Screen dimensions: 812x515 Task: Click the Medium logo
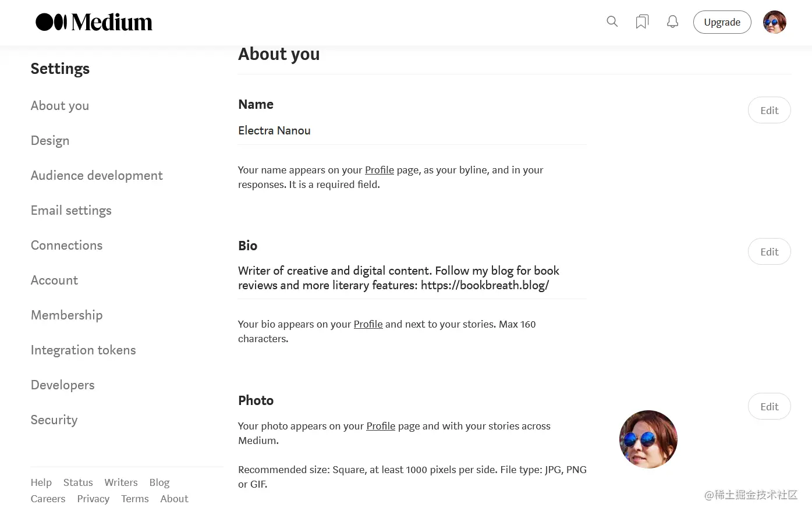tap(94, 22)
